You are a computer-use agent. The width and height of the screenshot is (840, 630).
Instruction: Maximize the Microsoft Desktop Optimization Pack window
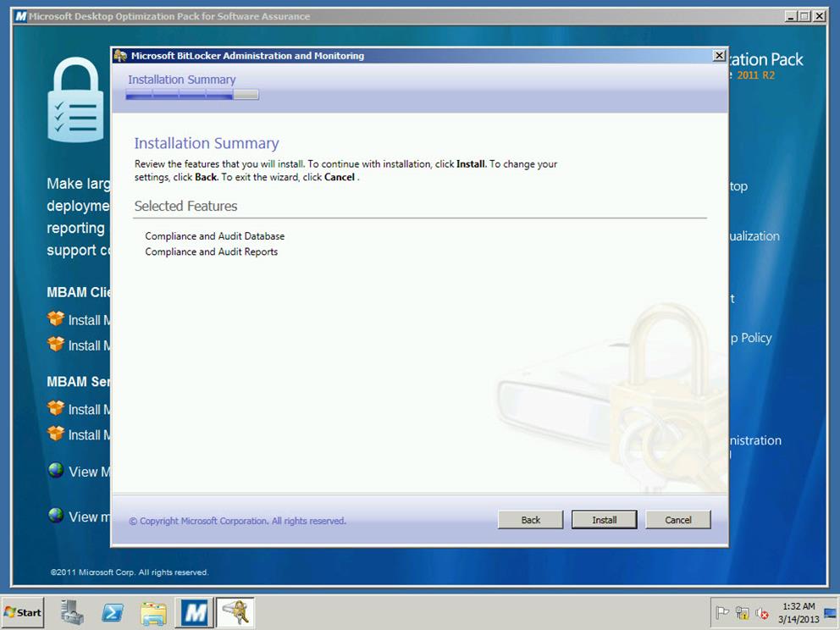click(804, 16)
